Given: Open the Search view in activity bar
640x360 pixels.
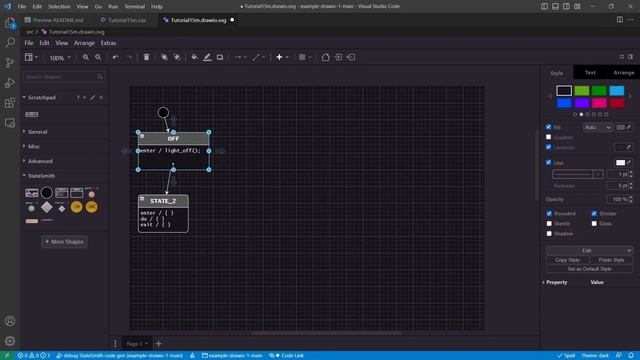Looking at the screenshot, I should point(10,42).
